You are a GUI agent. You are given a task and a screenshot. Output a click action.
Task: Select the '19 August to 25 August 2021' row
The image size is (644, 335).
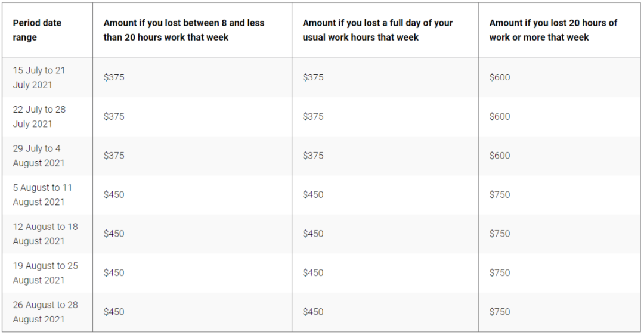click(321, 272)
